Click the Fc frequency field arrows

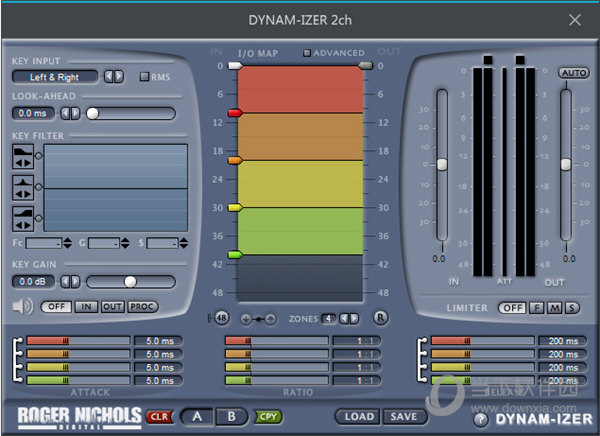tap(68, 243)
